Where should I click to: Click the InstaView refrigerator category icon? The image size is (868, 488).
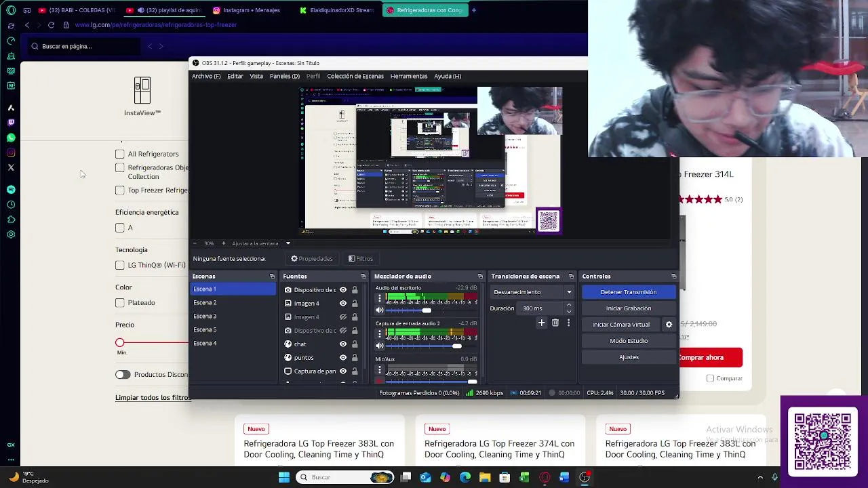point(142,90)
